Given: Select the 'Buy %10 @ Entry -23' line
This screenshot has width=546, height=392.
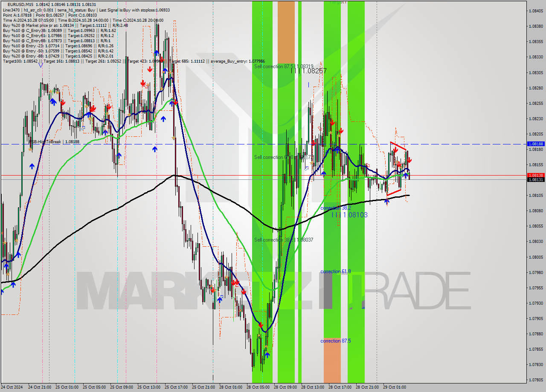Looking at the screenshot, I should 58,46.
